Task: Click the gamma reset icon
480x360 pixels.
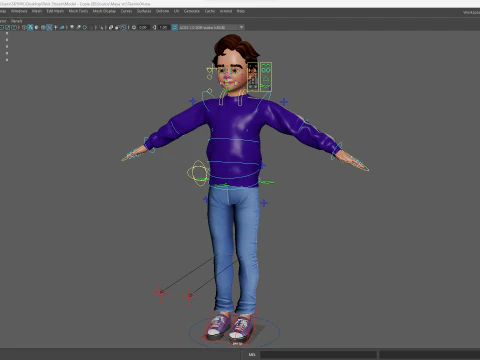Action: coord(154,27)
